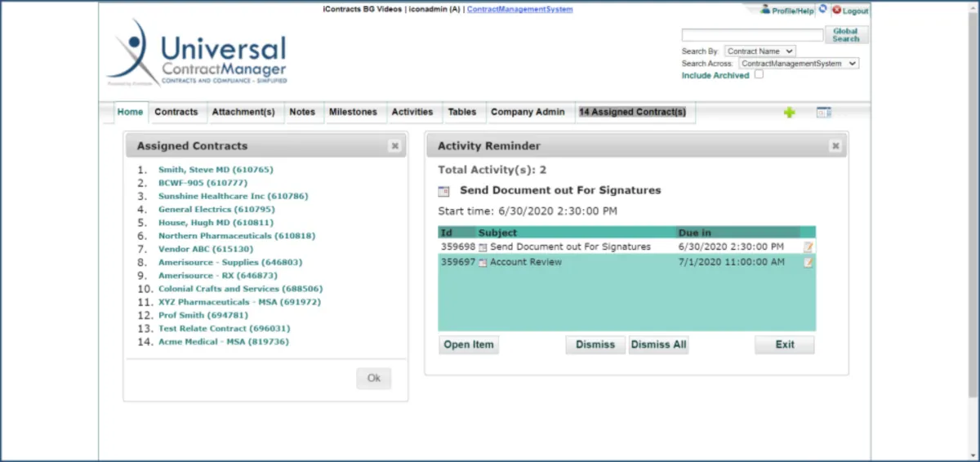Open contract Amerisource - RX (646873)

(218, 275)
